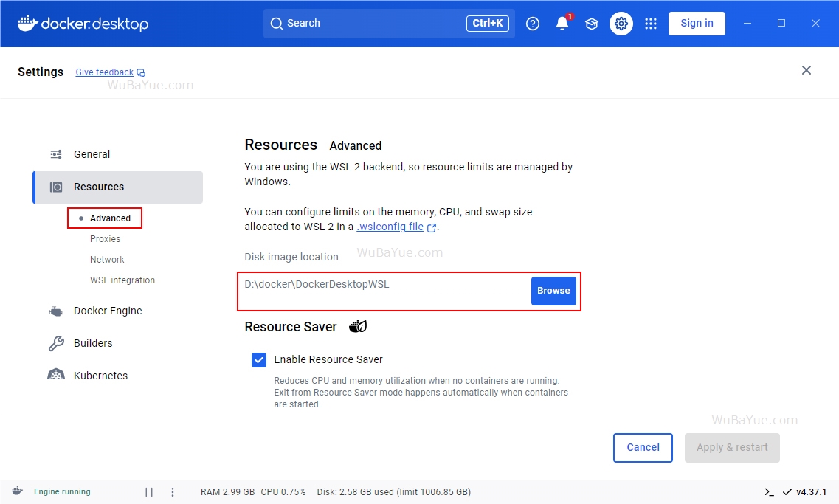Click the Sign in button

pyautogui.click(x=697, y=24)
